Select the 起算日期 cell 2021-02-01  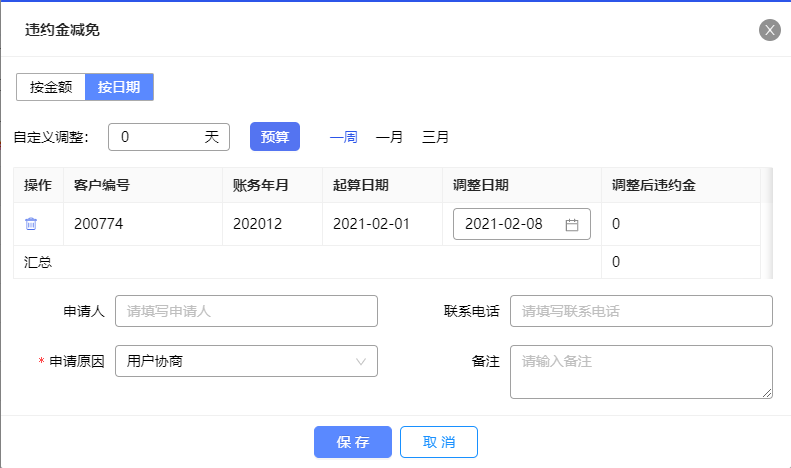click(x=382, y=224)
